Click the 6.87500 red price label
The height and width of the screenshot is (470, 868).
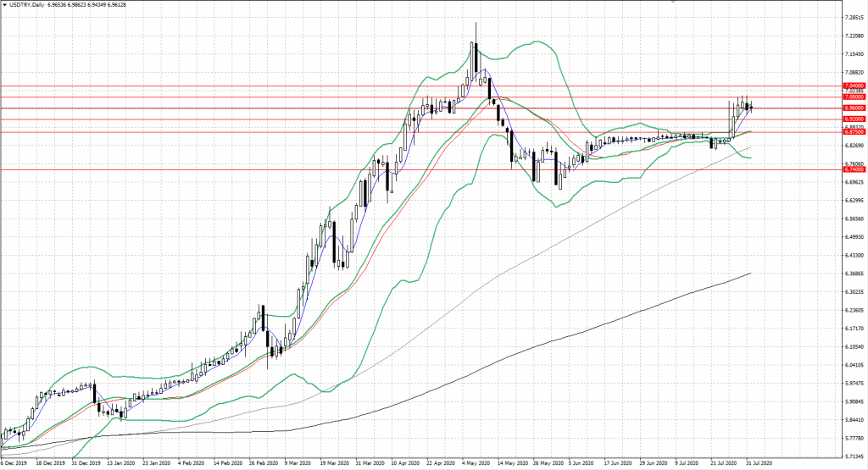pos(854,132)
